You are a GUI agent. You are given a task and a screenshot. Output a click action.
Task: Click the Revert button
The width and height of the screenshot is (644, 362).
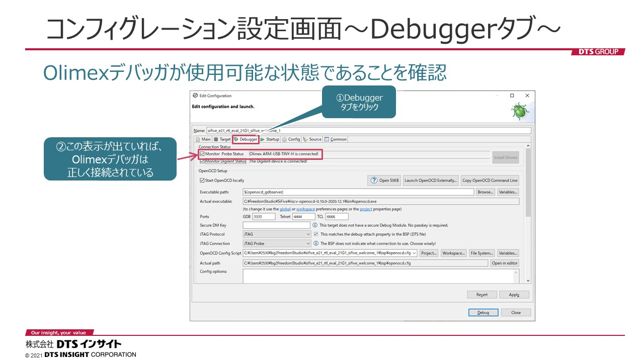click(482, 295)
